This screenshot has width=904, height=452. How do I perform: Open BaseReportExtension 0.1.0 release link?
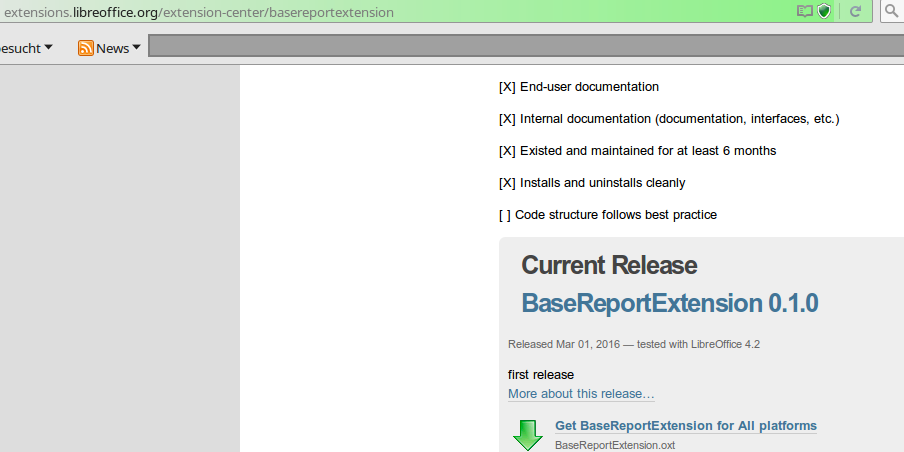[669, 303]
